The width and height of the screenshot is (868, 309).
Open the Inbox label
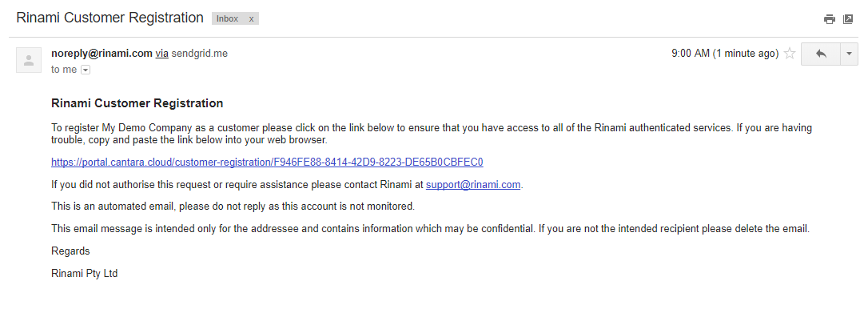pos(227,19)
